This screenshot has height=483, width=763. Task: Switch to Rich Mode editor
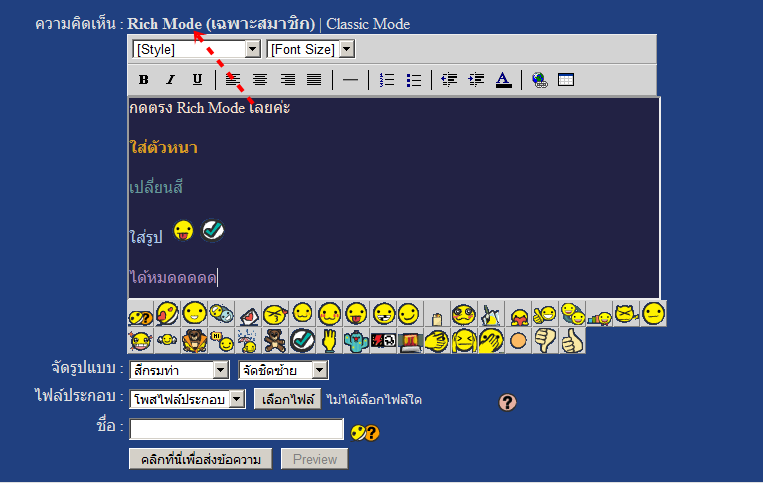pos(221,24)
